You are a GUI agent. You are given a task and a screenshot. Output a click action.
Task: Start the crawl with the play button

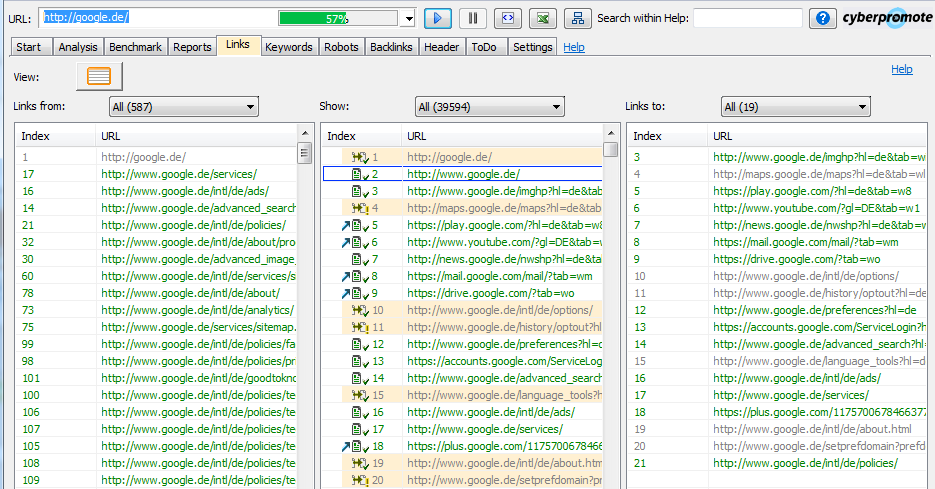438,18
